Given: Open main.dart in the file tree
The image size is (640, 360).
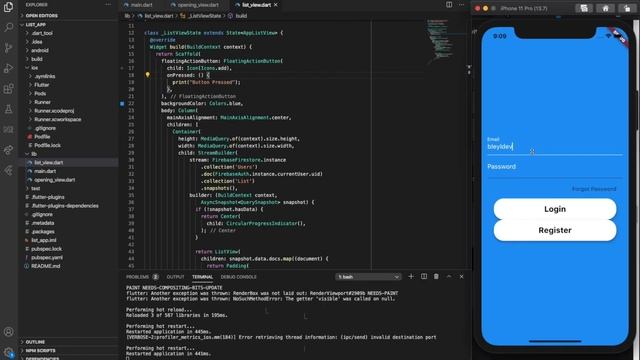Looking at the screenshot, I should point(45,171).
